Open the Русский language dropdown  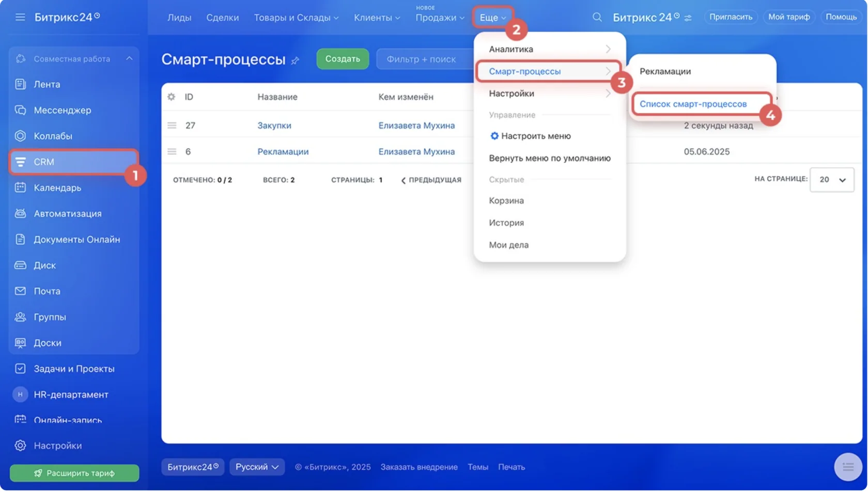257,467
